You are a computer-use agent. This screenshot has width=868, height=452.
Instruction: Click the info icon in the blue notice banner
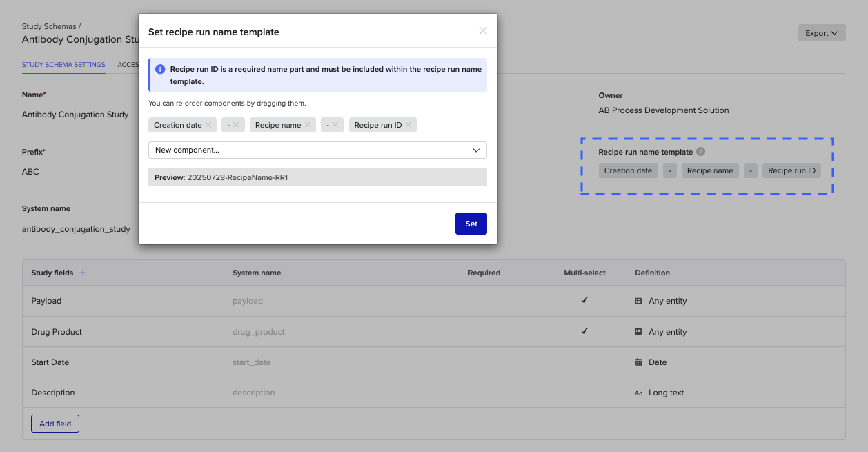161,69
